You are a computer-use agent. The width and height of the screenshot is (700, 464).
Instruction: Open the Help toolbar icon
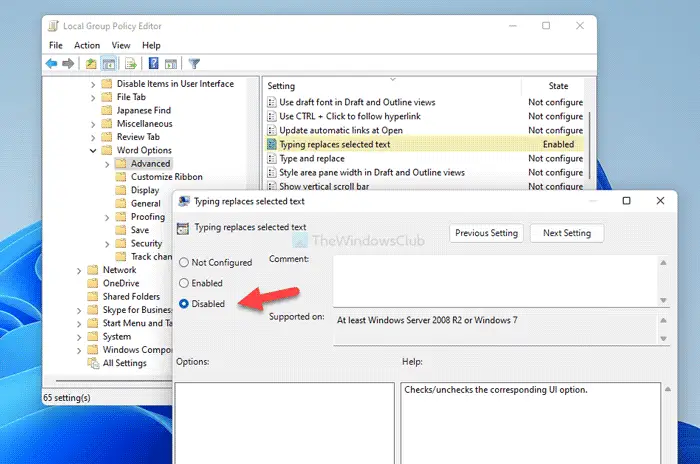tap(154, 63)
